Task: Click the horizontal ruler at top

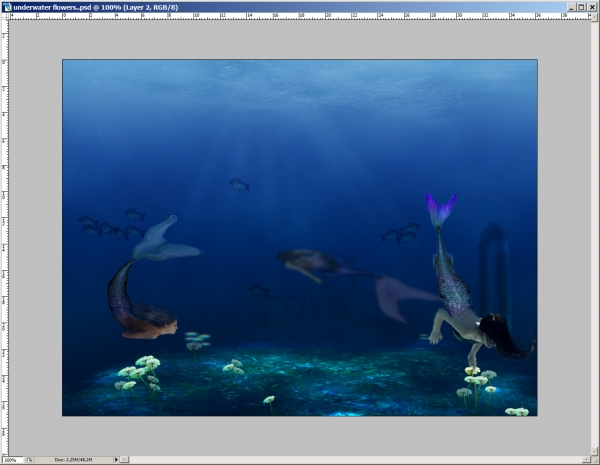Action: click(300, 16)
